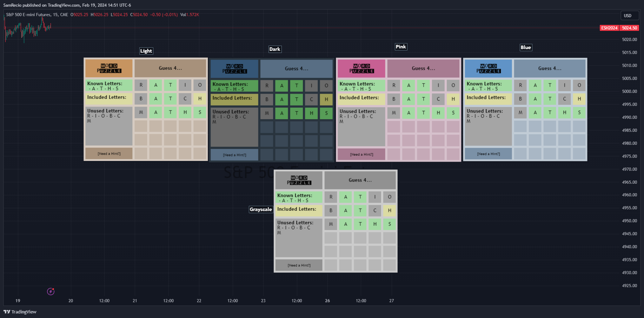The height and width of the screenshot is (318, 644).
Task: Click the gray 'I' tile in Blue puzzle
Action: (564, 85)
